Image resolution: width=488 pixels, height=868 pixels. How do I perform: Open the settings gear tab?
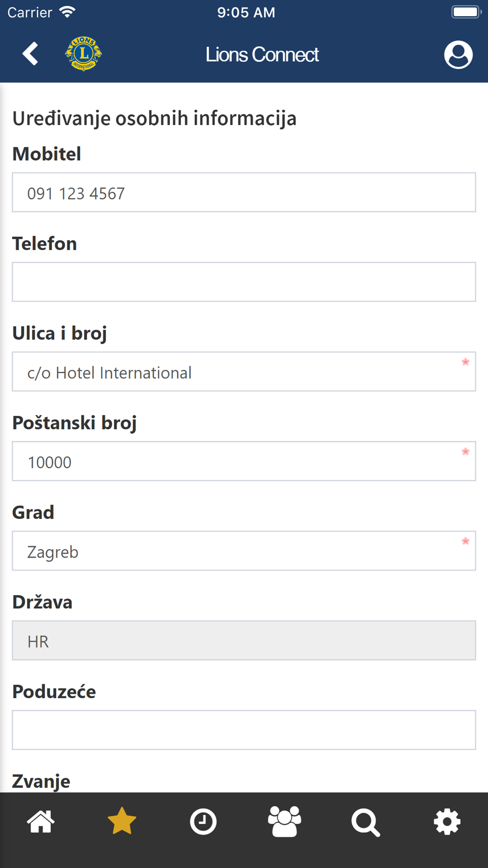[x=447, y=822]
